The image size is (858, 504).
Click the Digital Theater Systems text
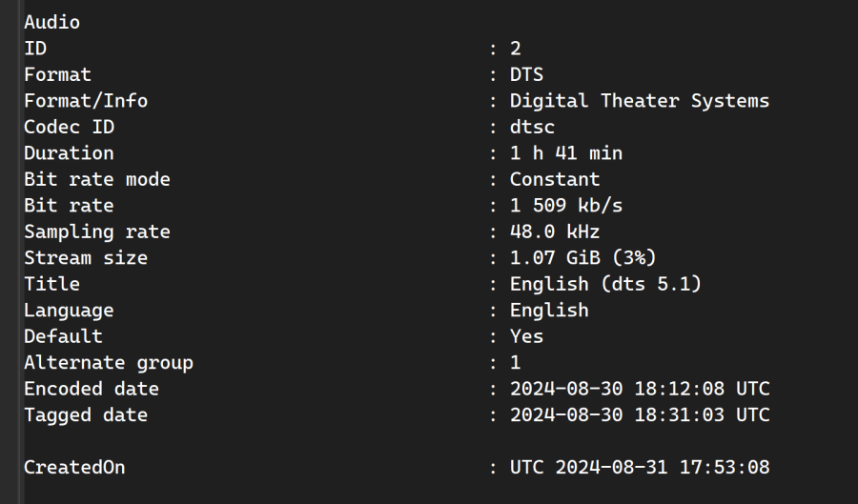(x=639, y=100)
